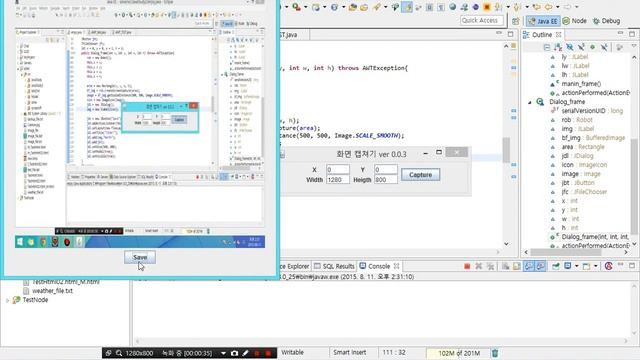
Task: Edit the Width field showing 1280
Action: [338, 179]
